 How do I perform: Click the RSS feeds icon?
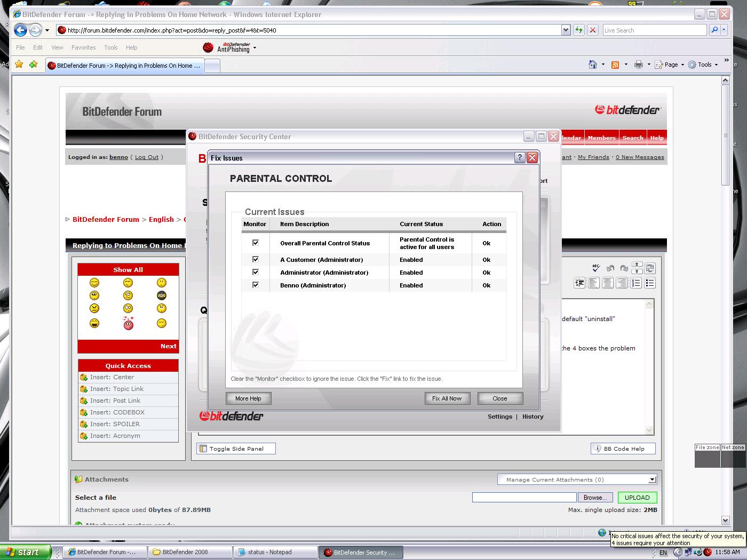coord(615,65)
